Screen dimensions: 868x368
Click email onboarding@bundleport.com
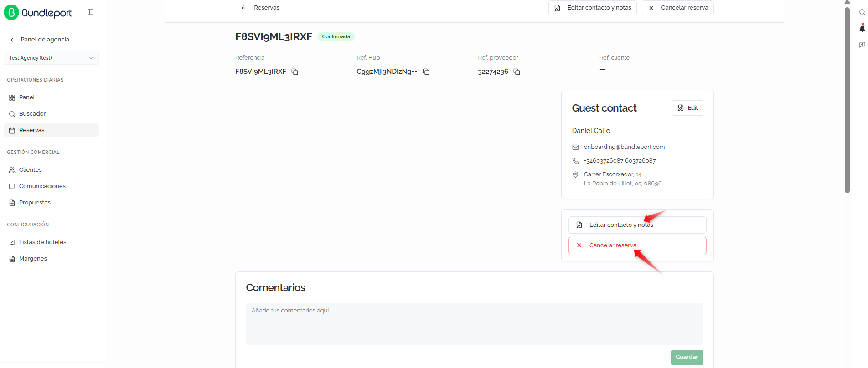click(624, 147)
